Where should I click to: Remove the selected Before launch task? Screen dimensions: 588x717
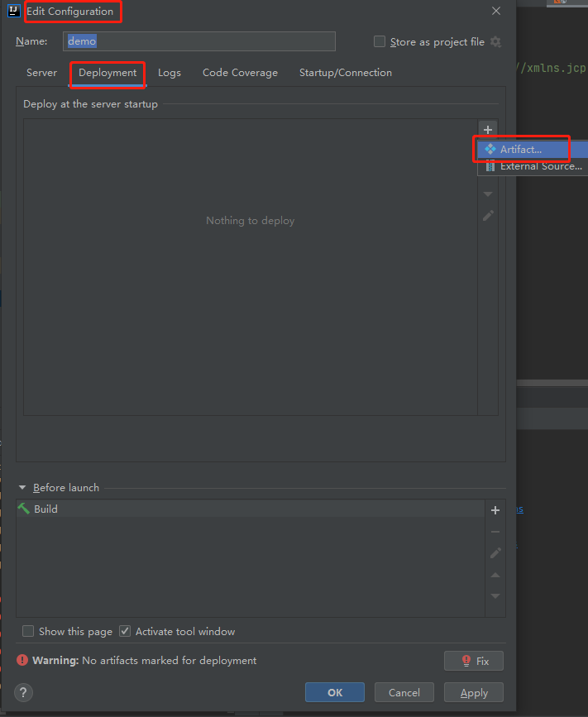point(495,532)
